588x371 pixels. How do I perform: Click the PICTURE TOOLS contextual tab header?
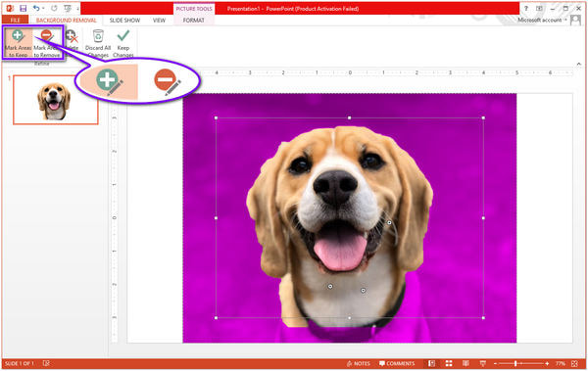tap(194, 8)
